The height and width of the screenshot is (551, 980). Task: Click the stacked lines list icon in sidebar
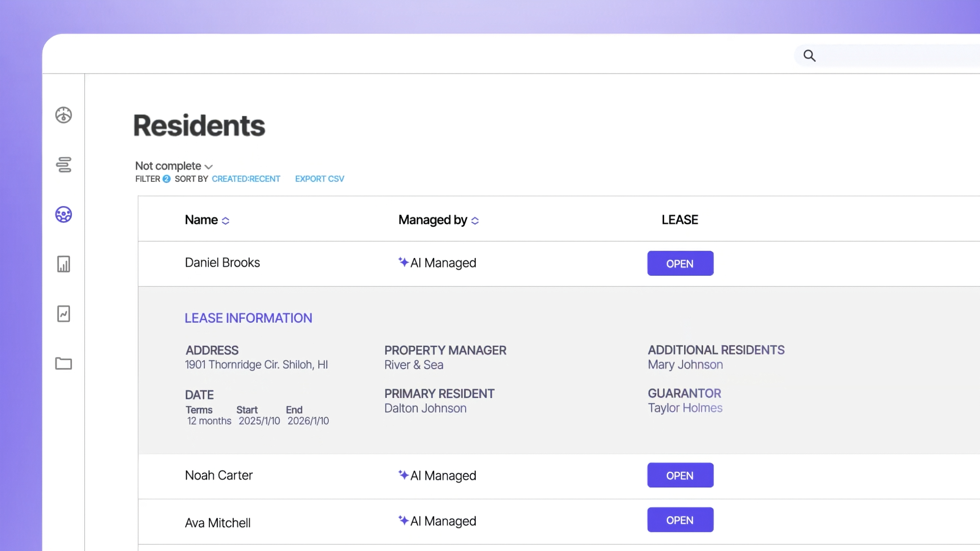(64, 165)
